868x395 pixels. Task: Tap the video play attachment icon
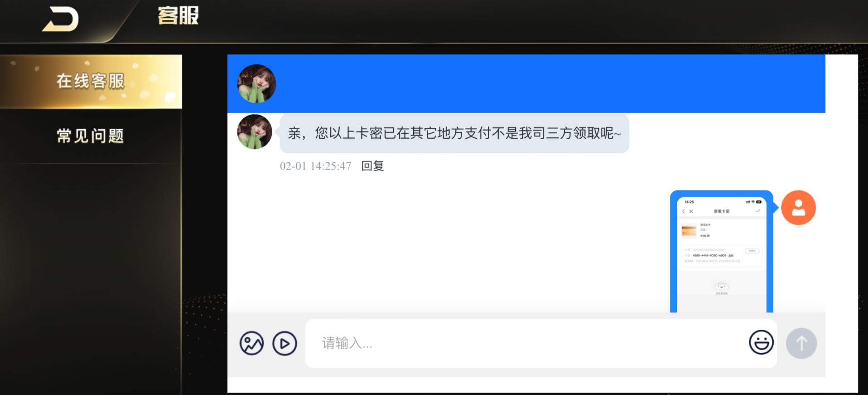point(285,343)
